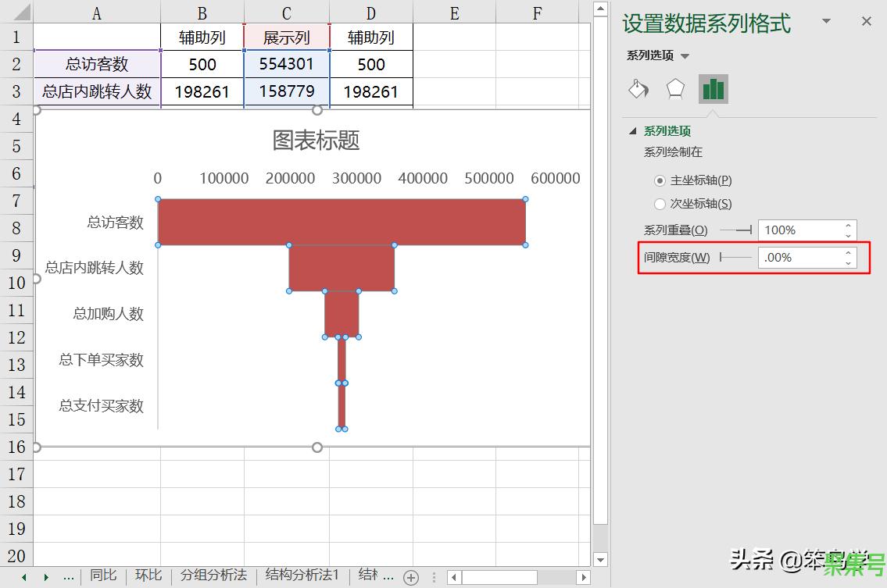Select the 主坐标轴 radio button
Image resolution: width=887 pixels, height=588 pixels.
point(660,180)
